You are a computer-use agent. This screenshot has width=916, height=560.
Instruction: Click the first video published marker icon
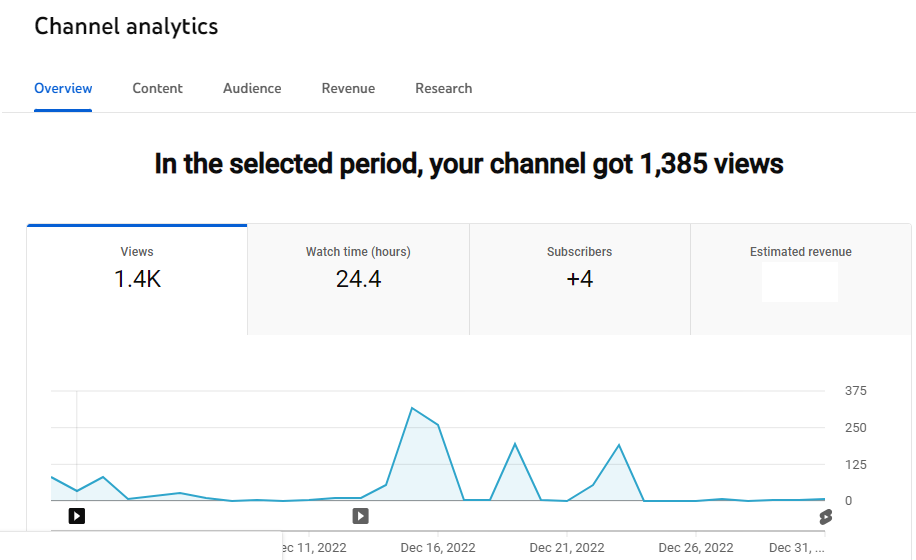(x=76, y=516)
